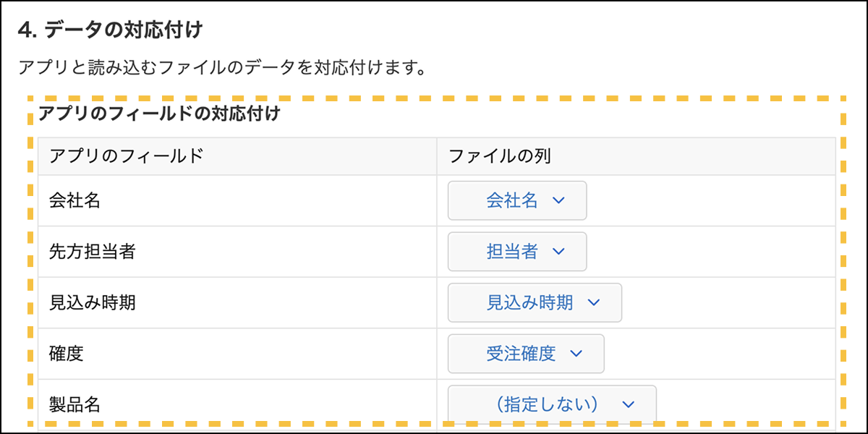Open the 会社名 file column dropdown
The width and height of the screenshot is (868, 434).
(x=516, y=200)
